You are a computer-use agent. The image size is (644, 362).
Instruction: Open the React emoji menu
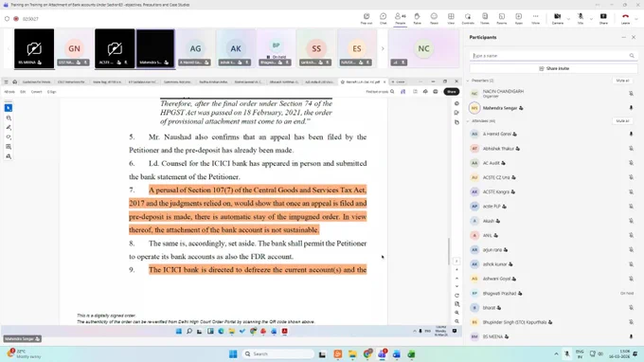click(x=434, y=18)
